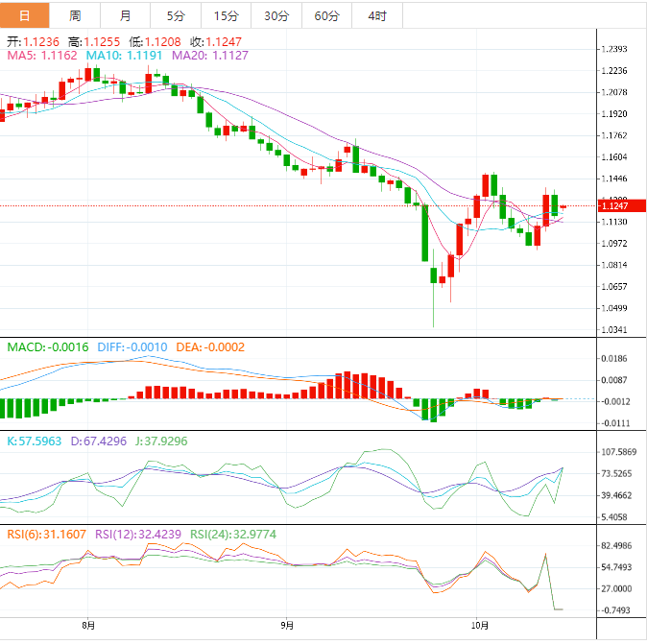This screenshot has height=644, width=647.
Task: Click the low price value 1.1208
Action: [163, 41]
